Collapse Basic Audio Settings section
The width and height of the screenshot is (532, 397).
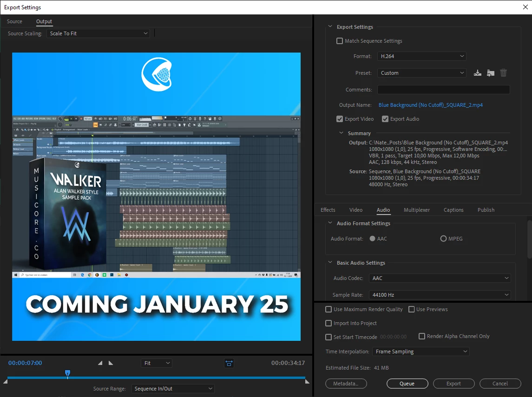330,262
